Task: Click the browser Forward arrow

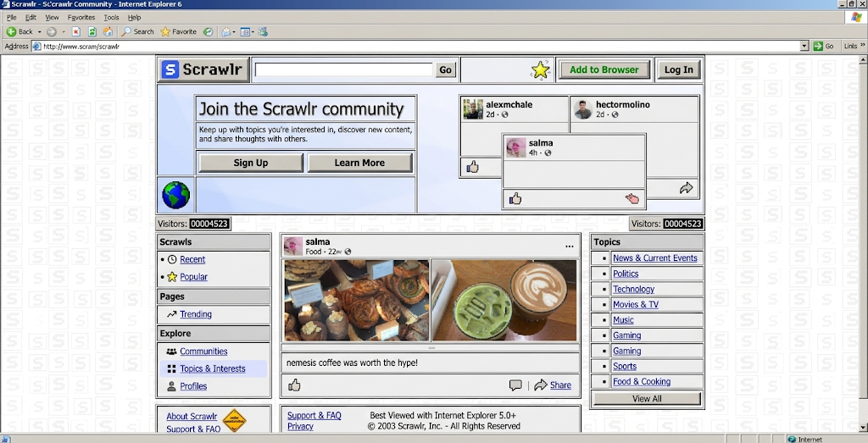Action: tap(52, 32)
